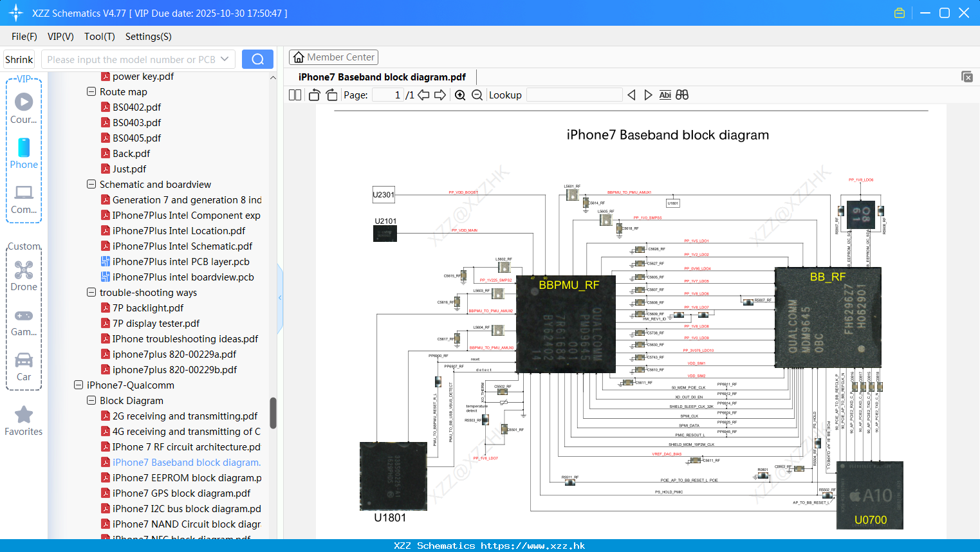Rotate the page clockwise
The image size is (980, 552).
(x=331, y=95)
